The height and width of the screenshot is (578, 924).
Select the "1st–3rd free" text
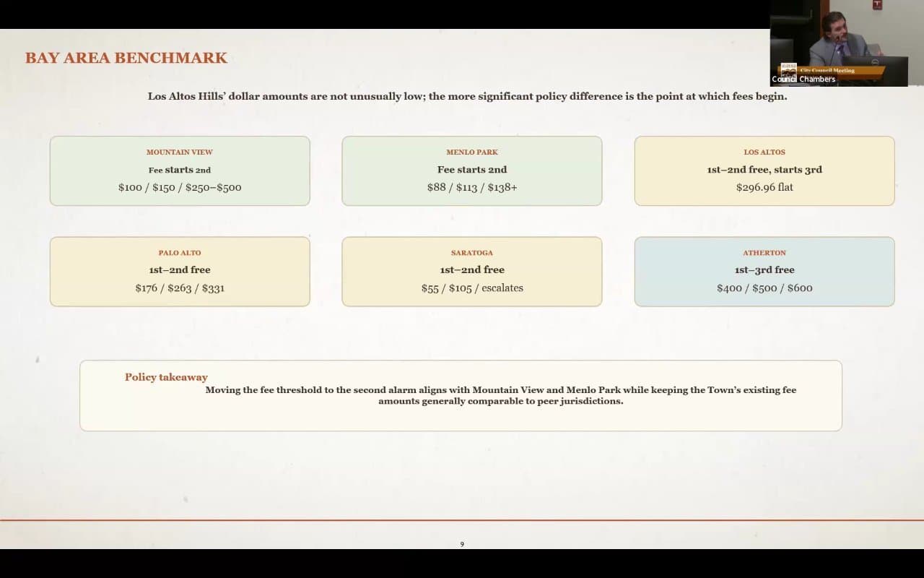[764, 269]
